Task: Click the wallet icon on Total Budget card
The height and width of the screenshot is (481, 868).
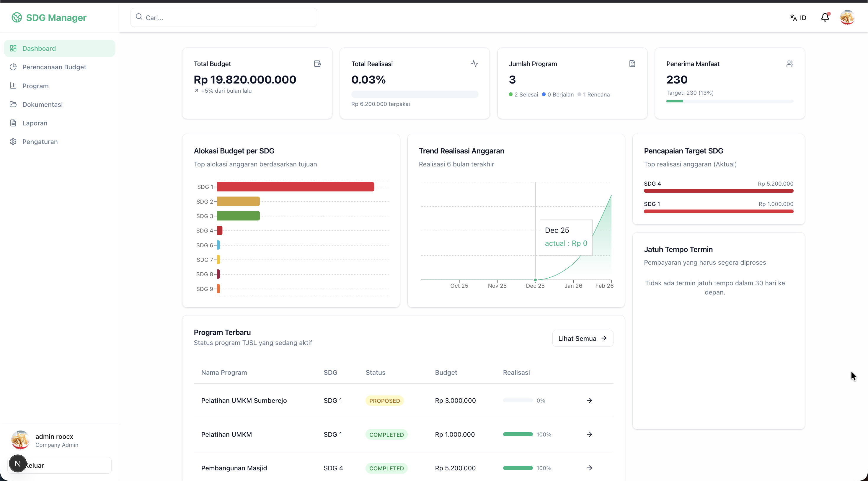Action: tap(317, 64)
